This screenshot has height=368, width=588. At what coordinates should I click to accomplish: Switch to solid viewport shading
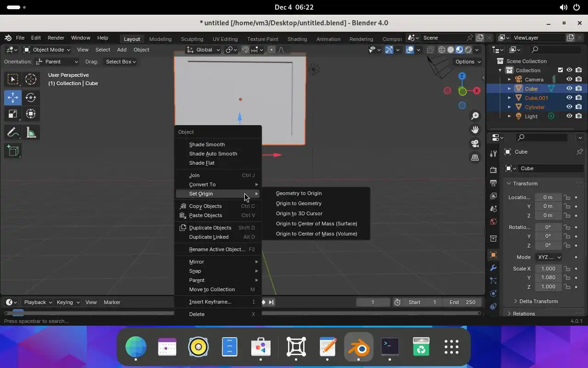click(451, 50)
